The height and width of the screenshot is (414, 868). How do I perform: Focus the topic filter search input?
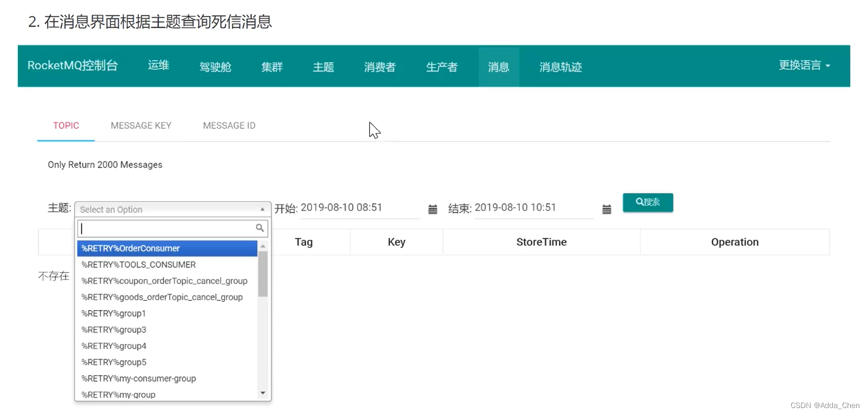(173, 228)
